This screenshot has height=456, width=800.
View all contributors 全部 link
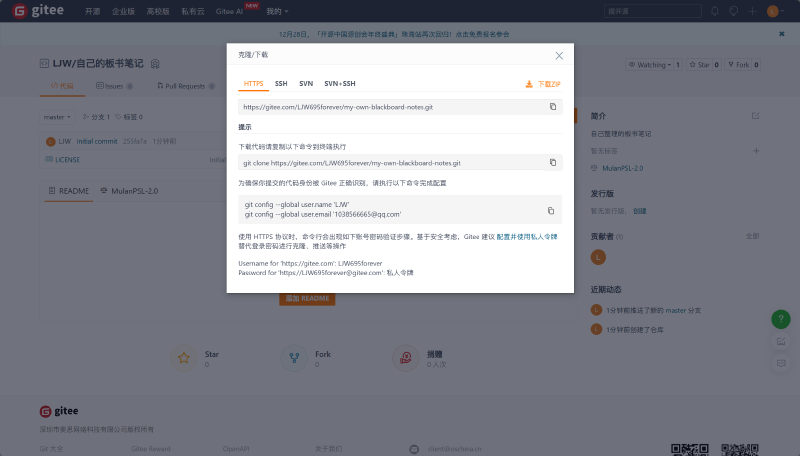coord(753,236)
